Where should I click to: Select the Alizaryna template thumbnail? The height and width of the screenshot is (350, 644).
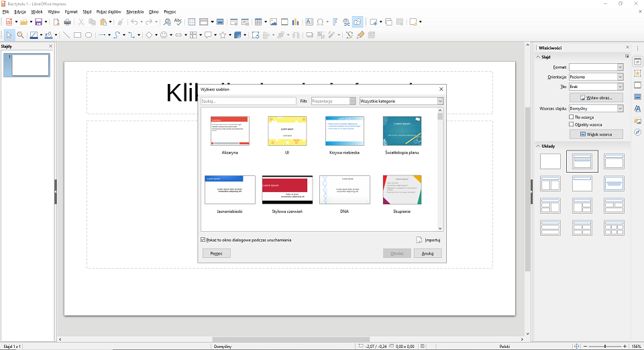coord(230,131)
